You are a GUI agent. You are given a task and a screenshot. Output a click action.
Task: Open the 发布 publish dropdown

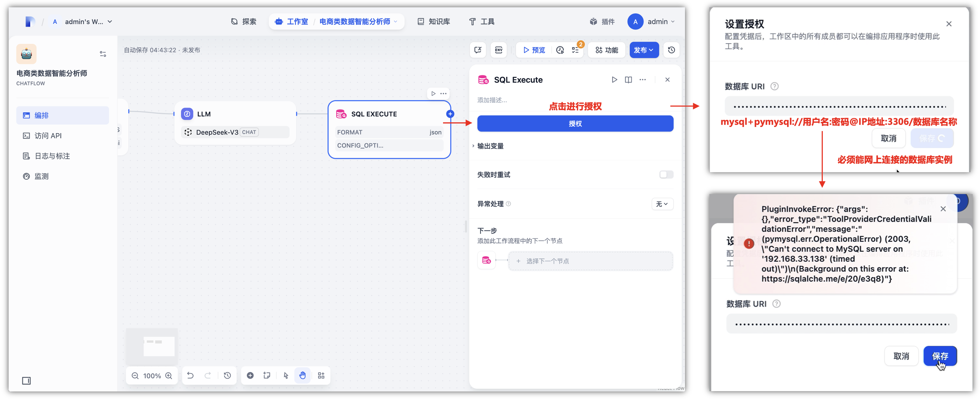pyautogui.click(x=644, y=50)
